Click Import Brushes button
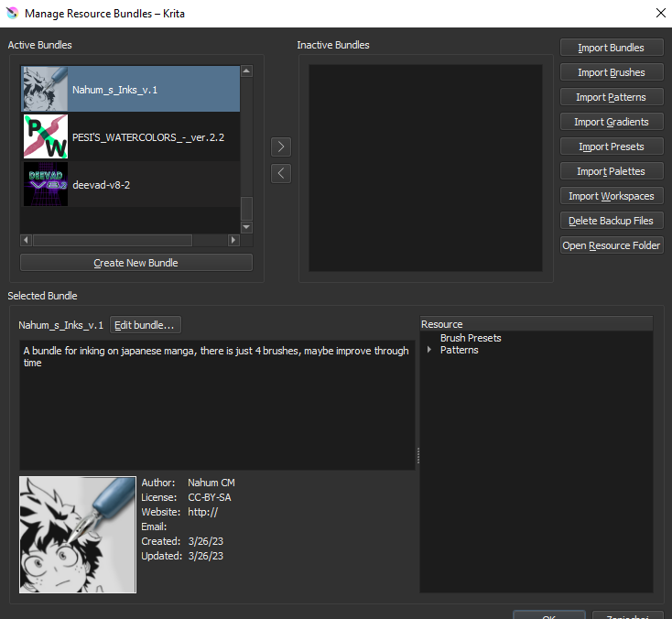The width and height of the screenshot is (672, 619). pyautogui.click(x=612, y=72)
